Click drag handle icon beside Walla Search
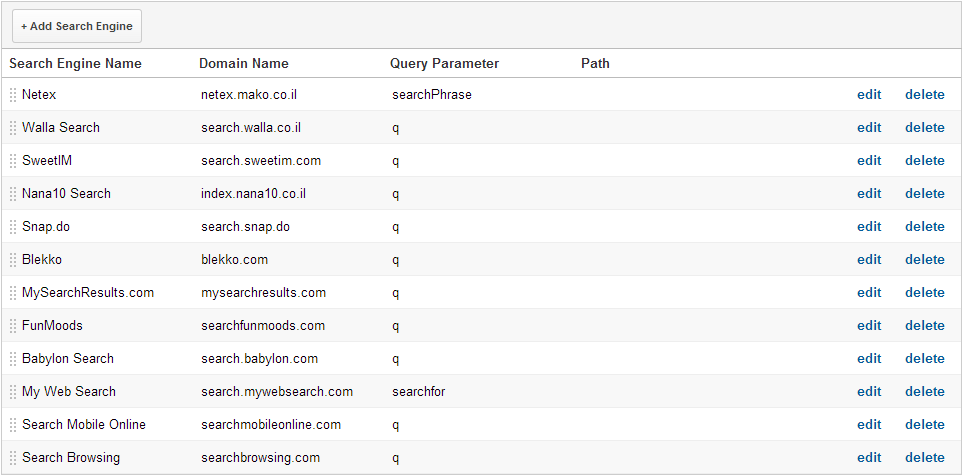963x476 pixels. click(x=13, y=128)
